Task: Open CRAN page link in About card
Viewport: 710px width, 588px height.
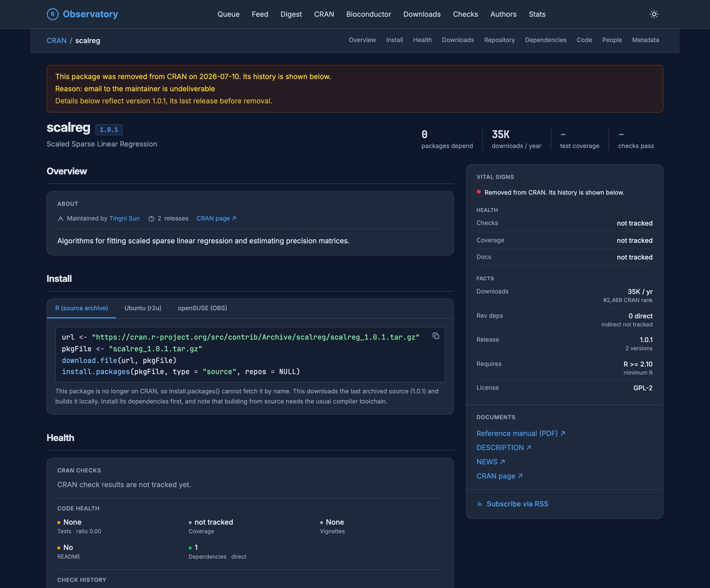Action: [216, 218]
